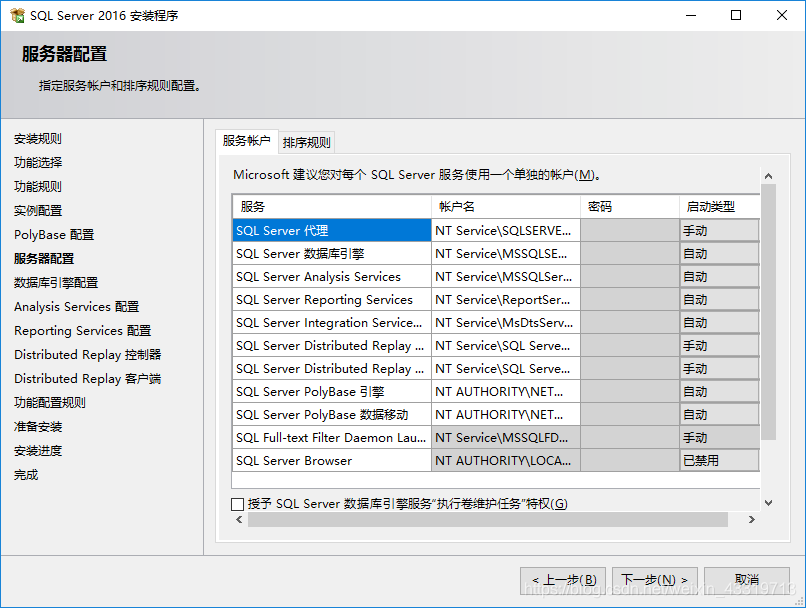806x608 pixels.
Task: Open startup type dropdown for Reporting Services row
Action: 720,300
